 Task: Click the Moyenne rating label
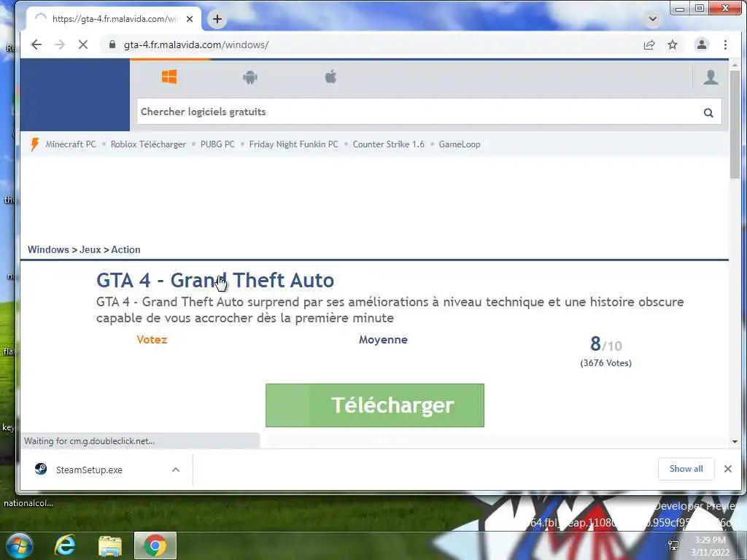tap(383, 340)
